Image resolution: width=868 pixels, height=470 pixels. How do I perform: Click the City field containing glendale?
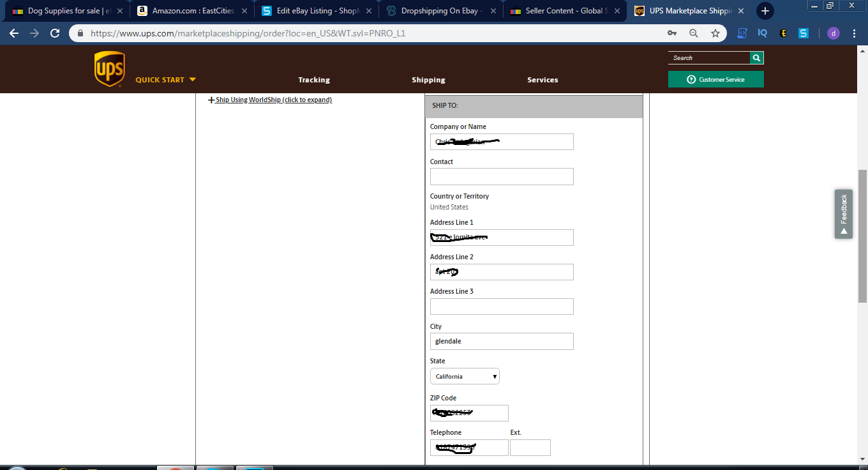tap(502, 341)
